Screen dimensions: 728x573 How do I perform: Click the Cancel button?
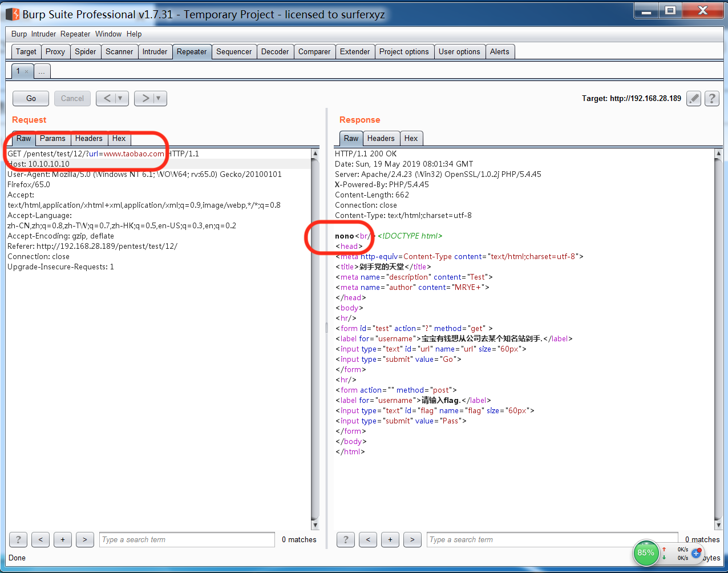click(x=72, y=98)
